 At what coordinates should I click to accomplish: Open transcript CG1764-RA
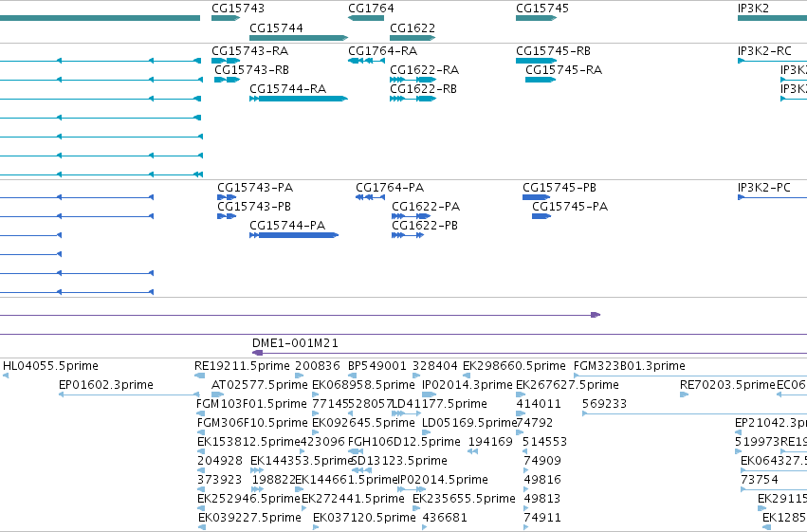coord(383,51)
